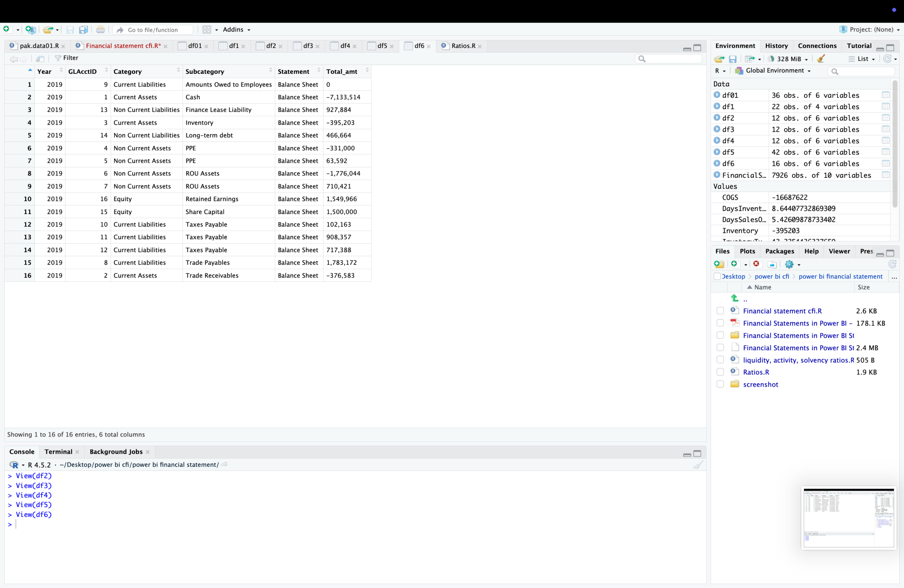This screenshot has width=904, height=588.
Task: Click the save workspace icon in Environment
Action: [x=733, y=59]
